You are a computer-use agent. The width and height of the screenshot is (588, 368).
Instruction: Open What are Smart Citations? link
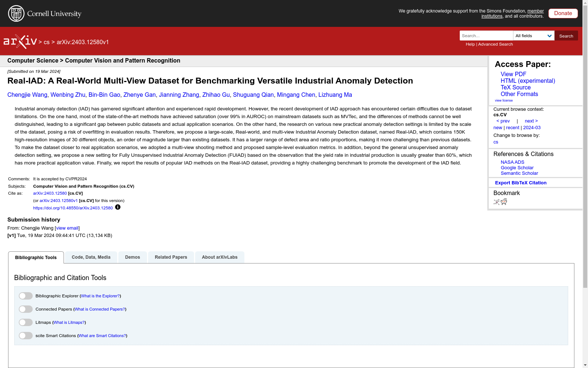(103, 336)
